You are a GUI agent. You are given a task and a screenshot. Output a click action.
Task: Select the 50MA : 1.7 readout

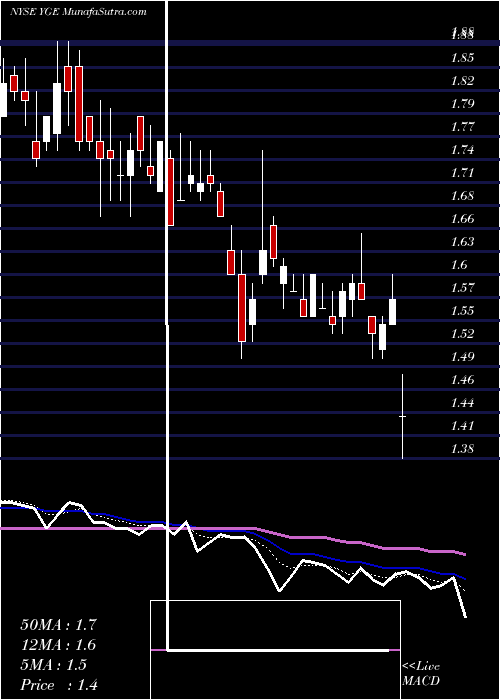pos(58,625)
